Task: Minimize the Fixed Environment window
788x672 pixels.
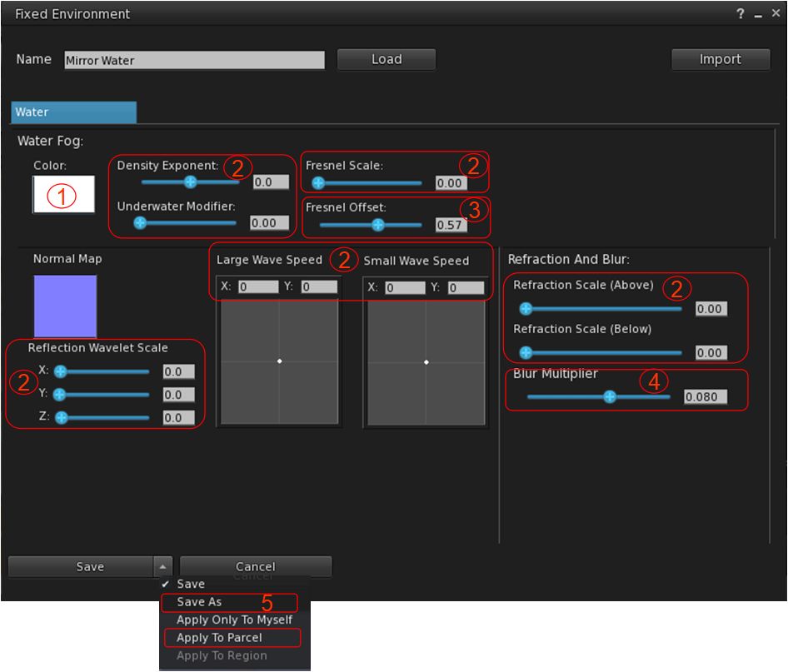Action: [758, 15]
